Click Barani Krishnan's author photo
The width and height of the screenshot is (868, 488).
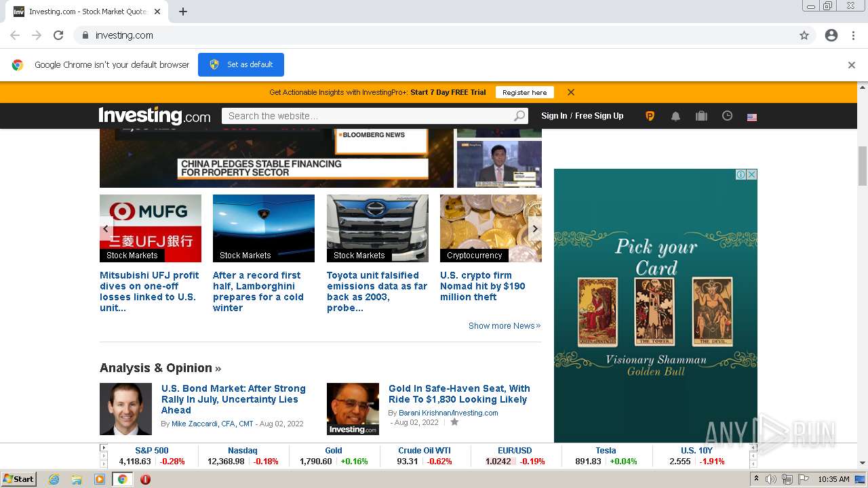click(x=353, y=409)
